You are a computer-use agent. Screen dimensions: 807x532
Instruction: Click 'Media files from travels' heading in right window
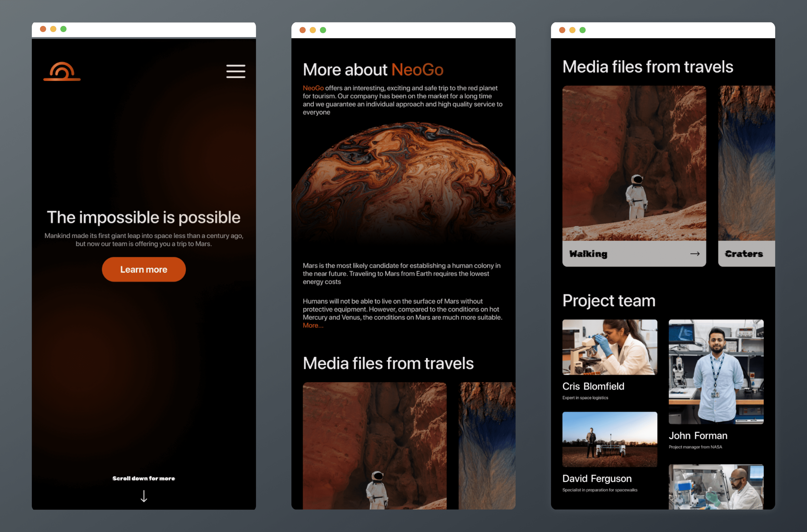coord(648,67)
